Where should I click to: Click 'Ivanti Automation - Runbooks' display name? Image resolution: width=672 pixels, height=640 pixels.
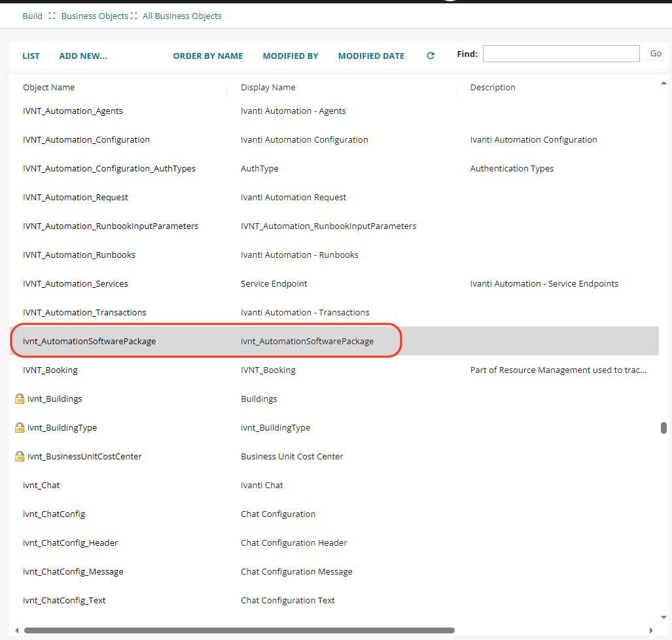tap(300, 255)
